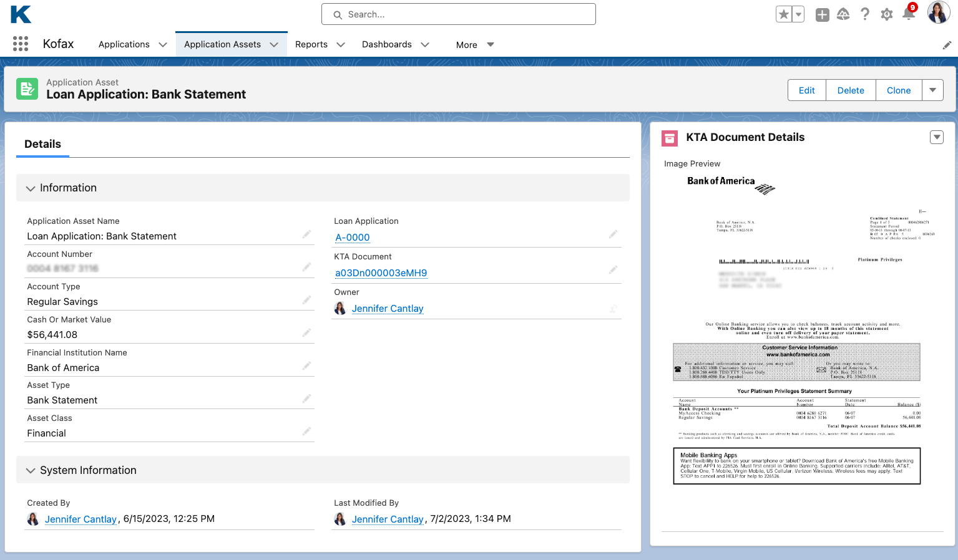
Task: Open the Trailhead guidance icon
Action: pos(843,14)
